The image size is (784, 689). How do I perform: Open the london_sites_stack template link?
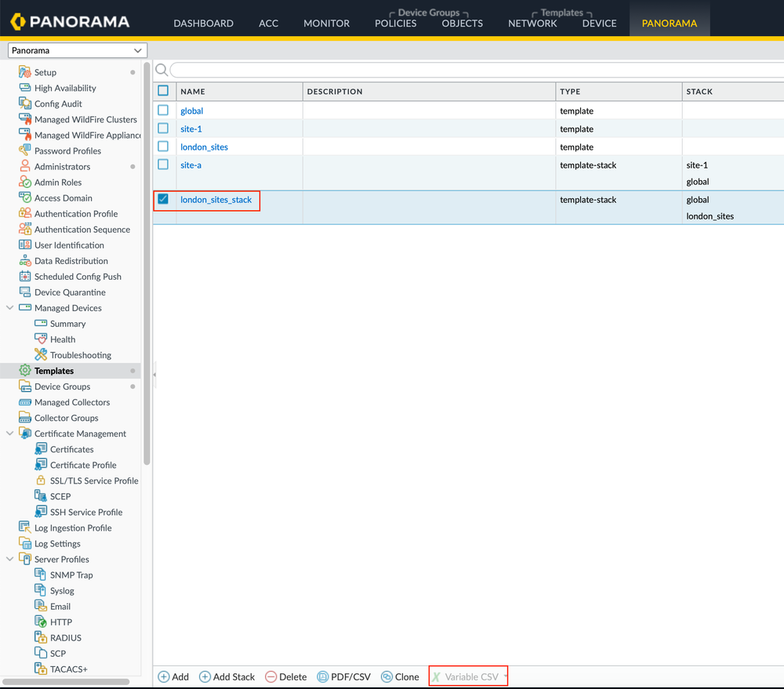click(216, 200)
